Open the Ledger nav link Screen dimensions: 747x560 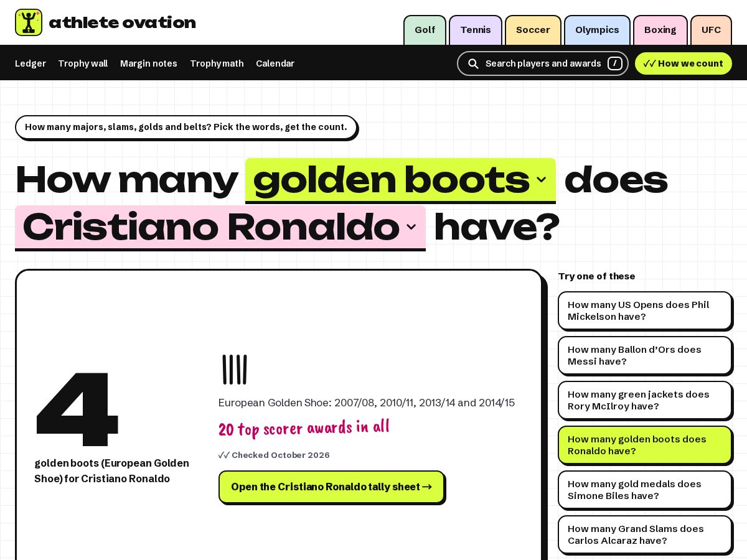click(x=31, y=63)
